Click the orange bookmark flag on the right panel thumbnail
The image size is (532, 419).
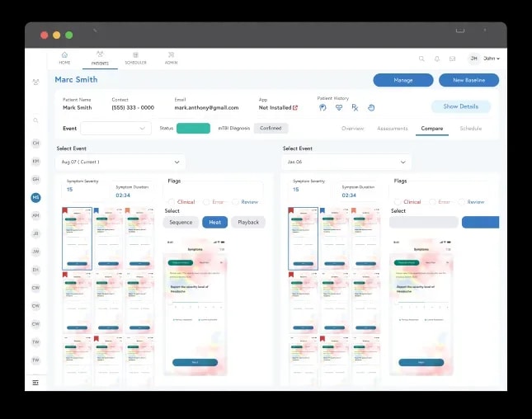pos(354,210)
